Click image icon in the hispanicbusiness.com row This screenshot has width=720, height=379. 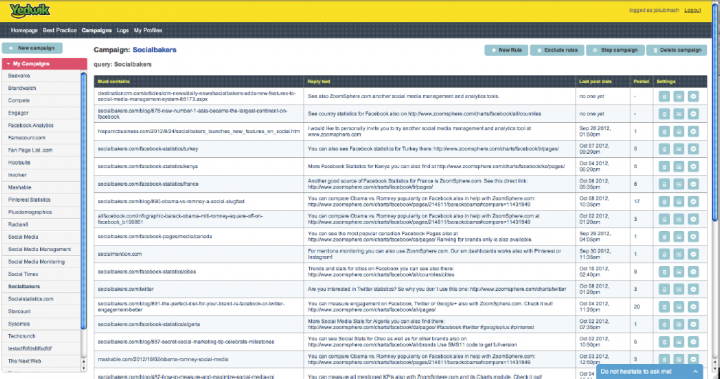679,131
